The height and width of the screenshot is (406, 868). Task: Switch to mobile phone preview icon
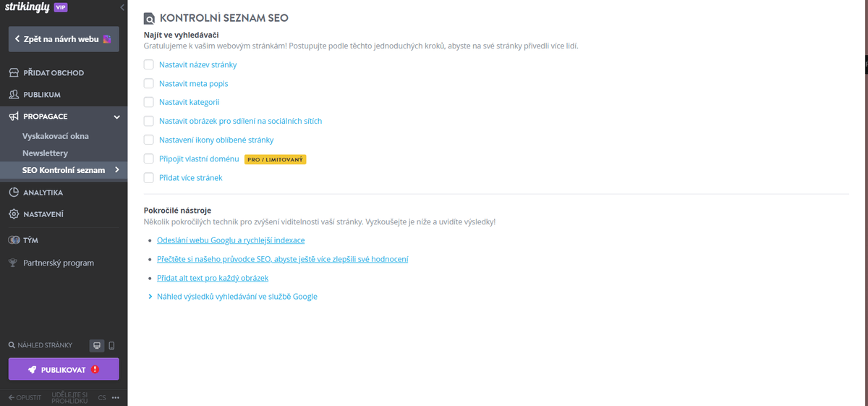coord(111,346)
